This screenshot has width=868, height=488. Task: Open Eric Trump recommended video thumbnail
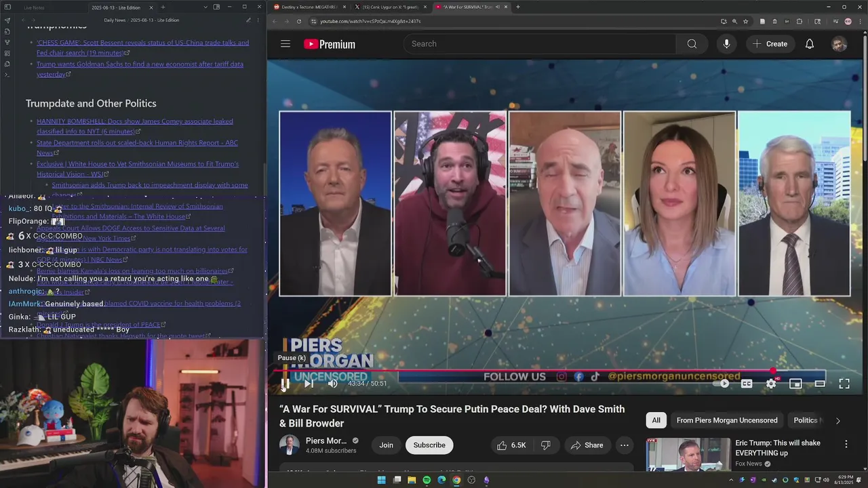[688, 454]
